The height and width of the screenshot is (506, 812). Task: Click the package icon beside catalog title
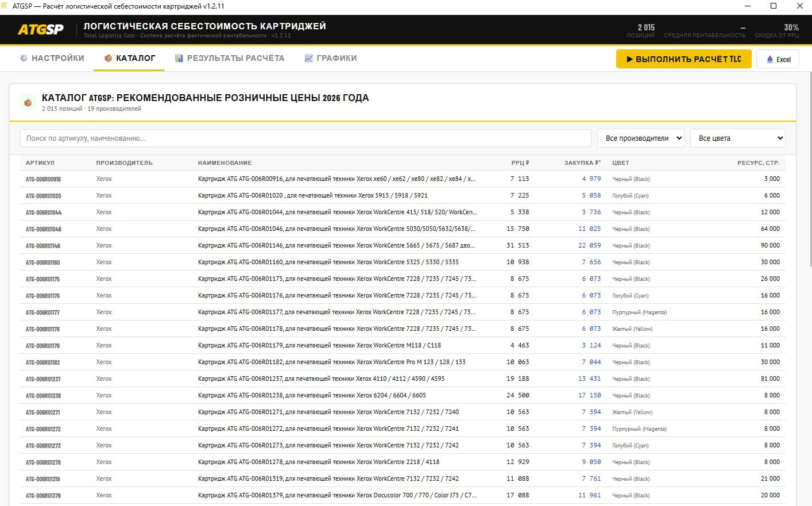click(x=27, y=103)
